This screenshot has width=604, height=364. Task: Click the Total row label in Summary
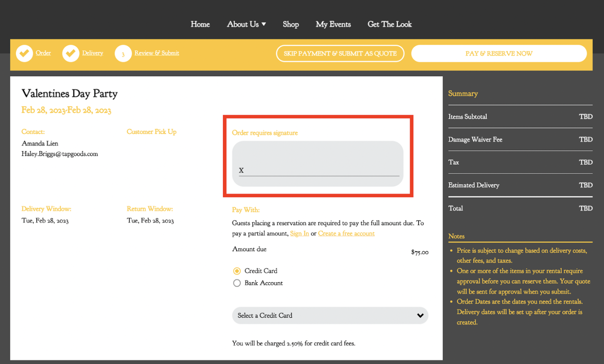click(455, 208)
